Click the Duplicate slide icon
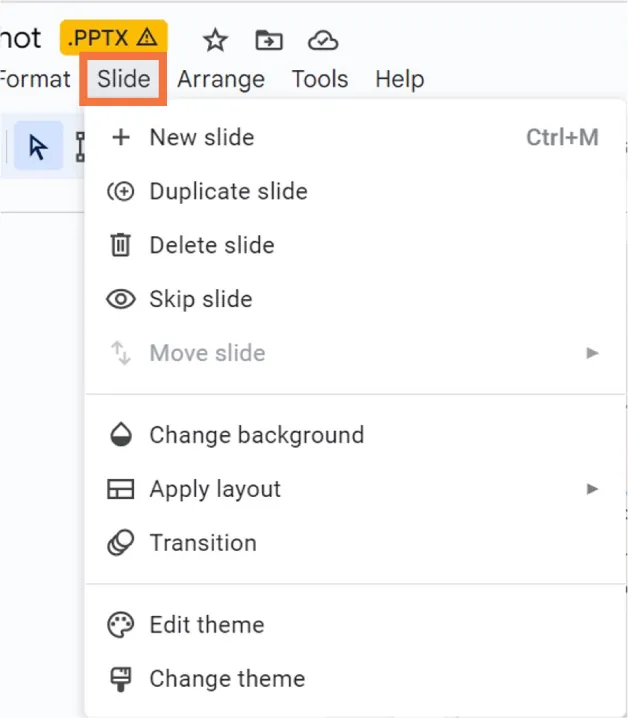This screenshot has height=718, width=628. coord(121,191)
